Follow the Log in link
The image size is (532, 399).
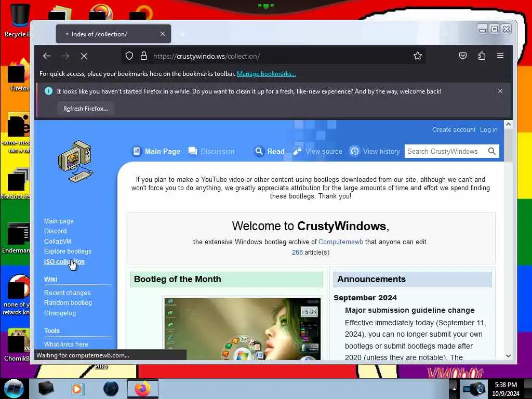click(488, 129)
